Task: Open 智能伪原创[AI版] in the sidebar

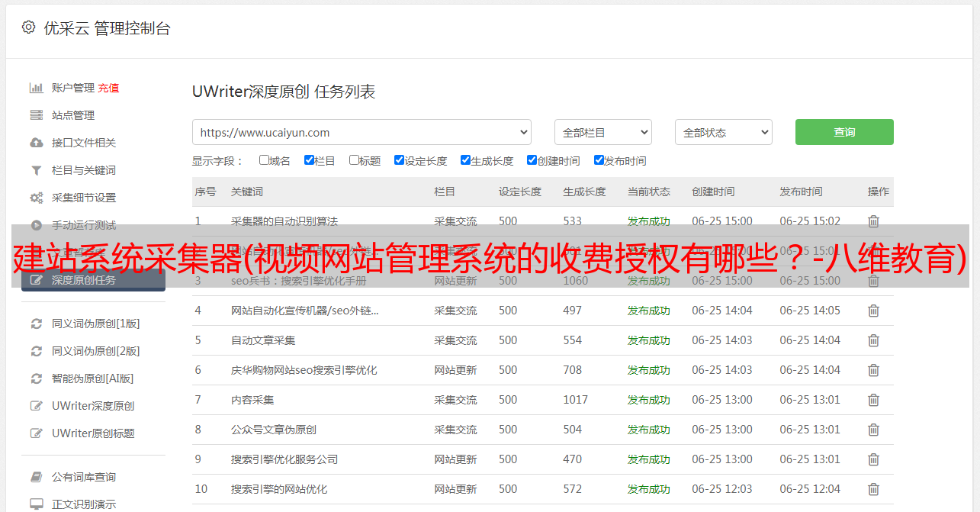Action: click(92, 378)
